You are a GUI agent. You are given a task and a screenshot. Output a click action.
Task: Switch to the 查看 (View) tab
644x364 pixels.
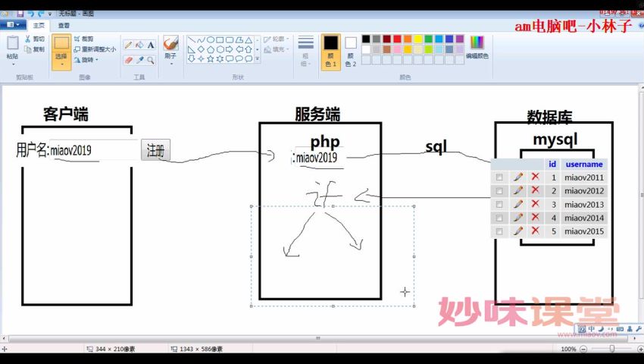(64, 25)
